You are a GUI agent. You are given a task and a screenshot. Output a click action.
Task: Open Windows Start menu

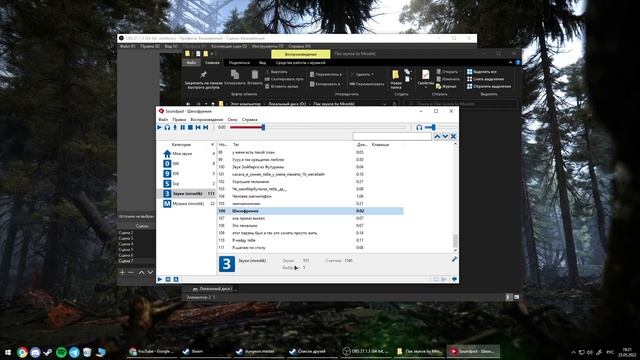coord(7,352)
